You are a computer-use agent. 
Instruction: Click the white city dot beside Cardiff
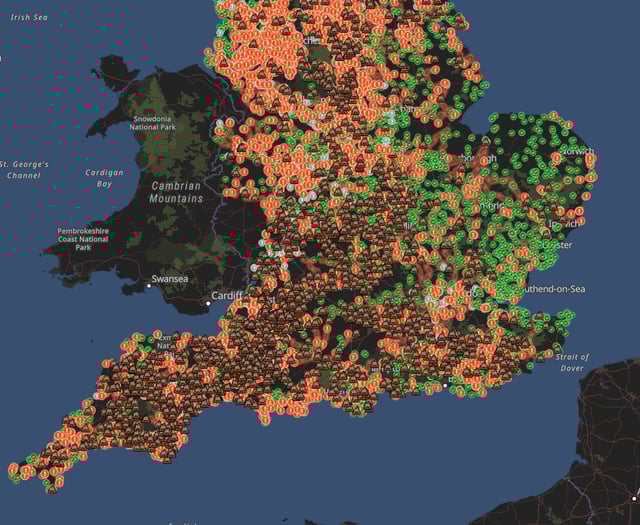pos(210,300)
